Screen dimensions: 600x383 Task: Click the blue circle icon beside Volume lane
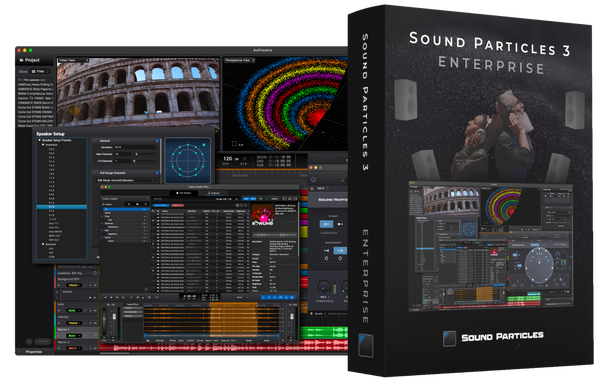click(x=57, y=292)
